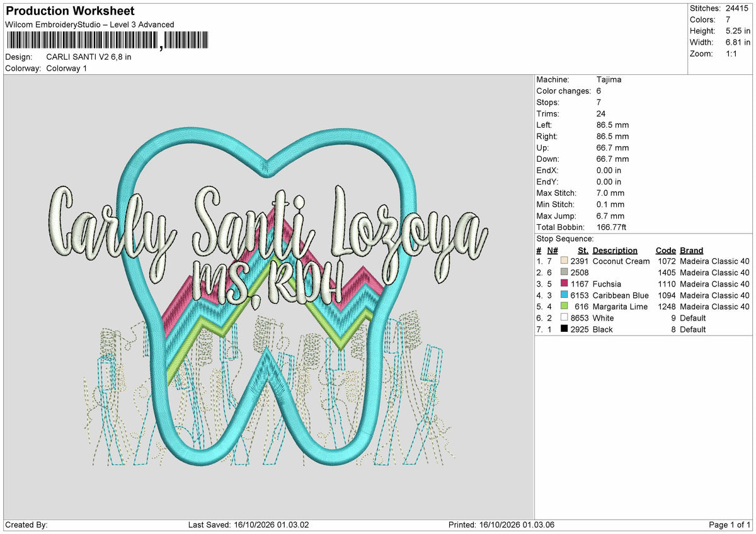The width and height of the screenshot is (756, 534).
Task: Click the Width value 6.81 in
Action: point(739,42)
